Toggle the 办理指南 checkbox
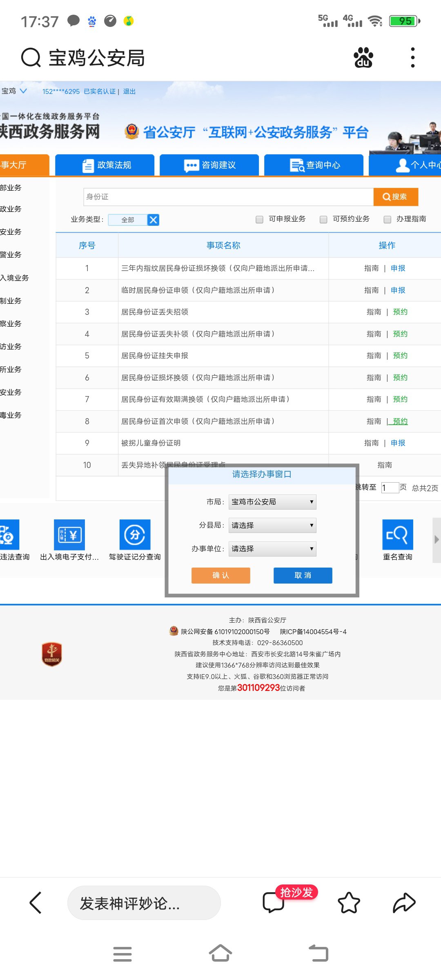This screenshot has width=441, height=980. tap(388, 220)
